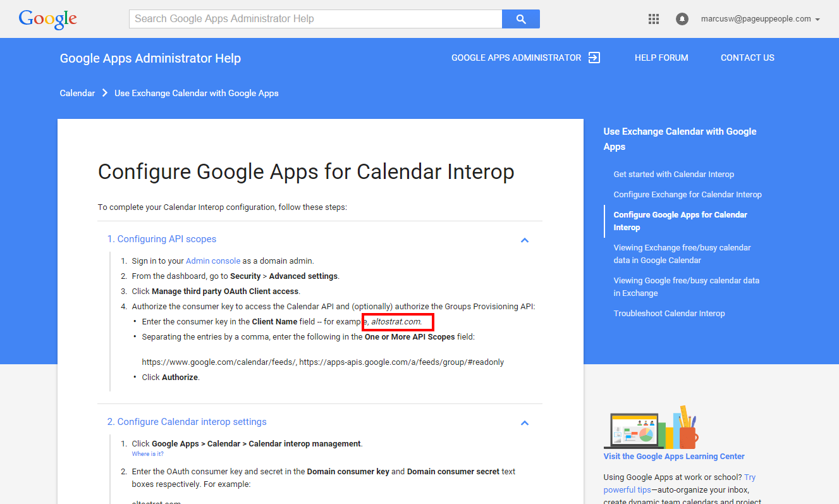Collapse the Configure Calendar interop settings section
This screenshot has width=839, height=504.
click(x=524, y=423)
